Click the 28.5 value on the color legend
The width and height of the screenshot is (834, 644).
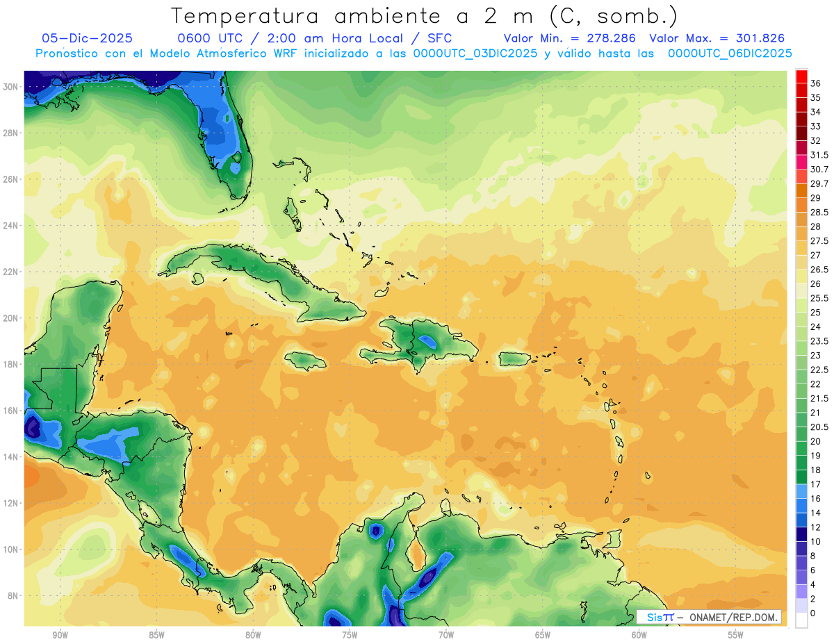click(x=819, y=213)
